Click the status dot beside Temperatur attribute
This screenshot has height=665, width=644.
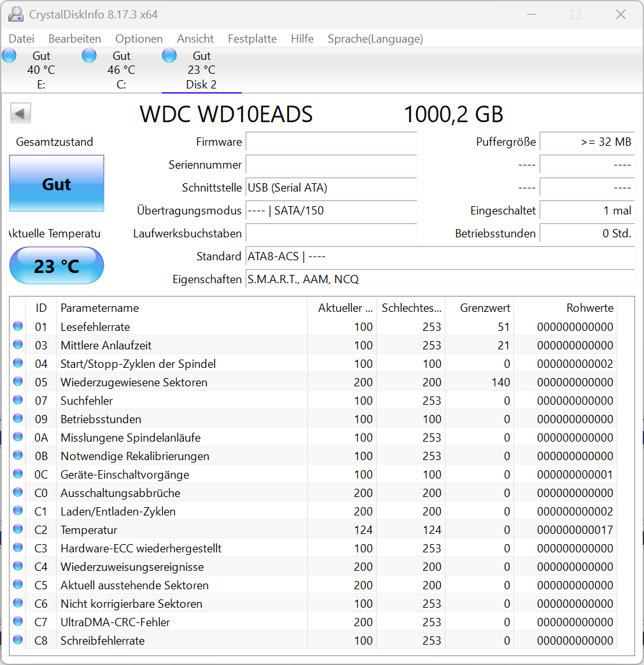(x=18, y=529)
